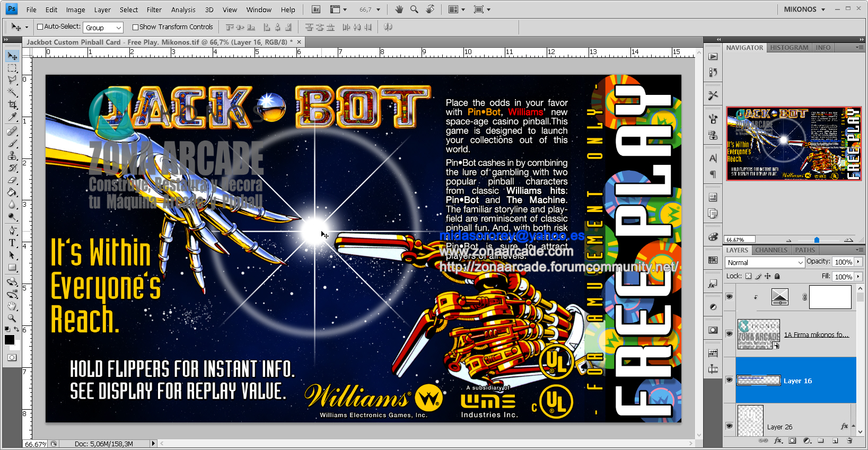This screenshot has width=868, height=450.
Task: Delete layer using the trash icon
Action: tap(849, 440)
